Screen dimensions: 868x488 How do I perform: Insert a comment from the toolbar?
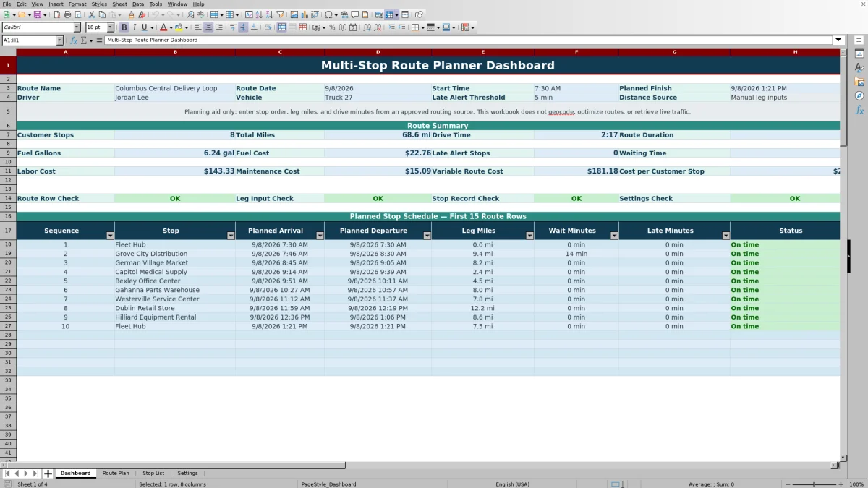355,14
